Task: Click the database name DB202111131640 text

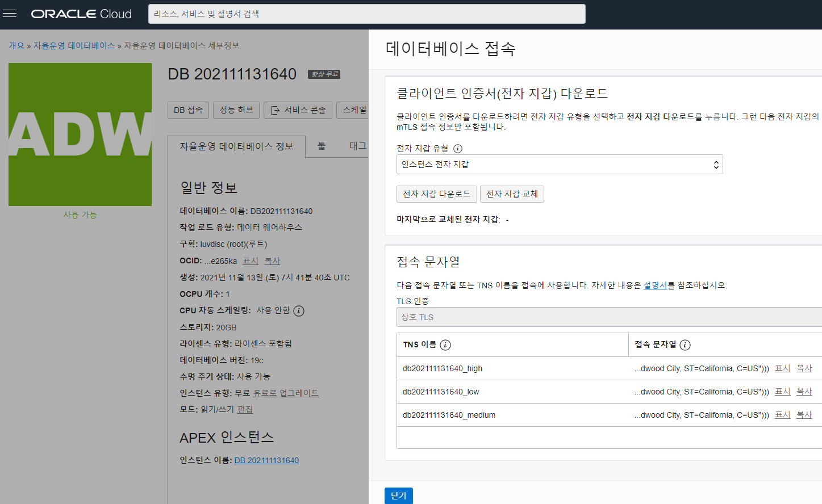Action: pyautogui.click(x=281, y=211)
